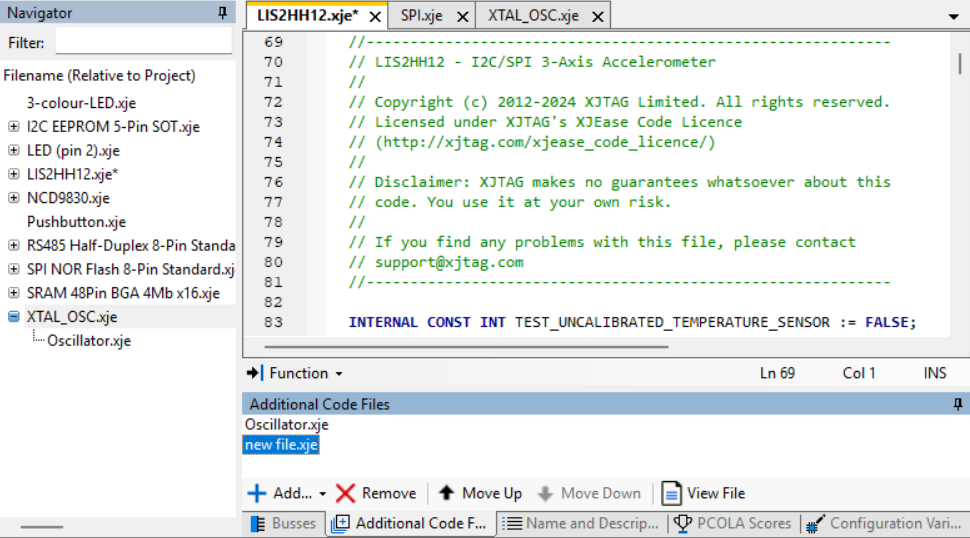This screenshot has height=538, width=970.
Task: Click the editor horizontal scrollbar
Action: (465, 348)
